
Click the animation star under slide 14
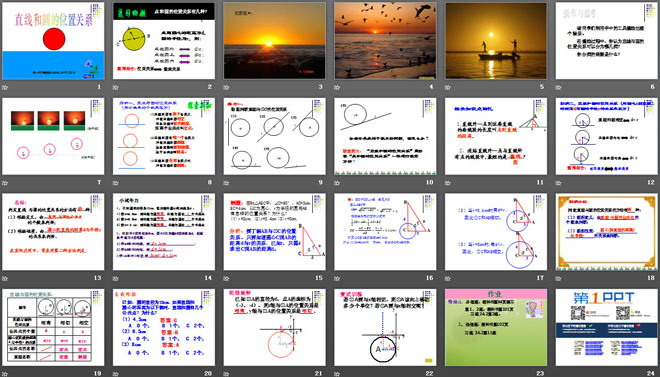click(116, 278)
